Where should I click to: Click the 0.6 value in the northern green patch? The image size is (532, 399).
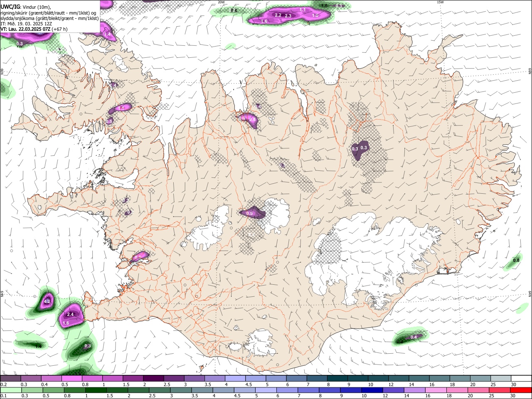[x=234, y=10]
